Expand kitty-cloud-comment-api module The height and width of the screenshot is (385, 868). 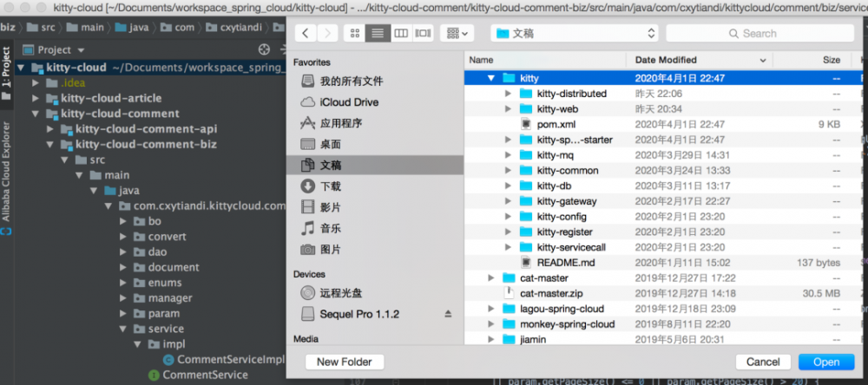pyautogui.click(x=50, y=129)
